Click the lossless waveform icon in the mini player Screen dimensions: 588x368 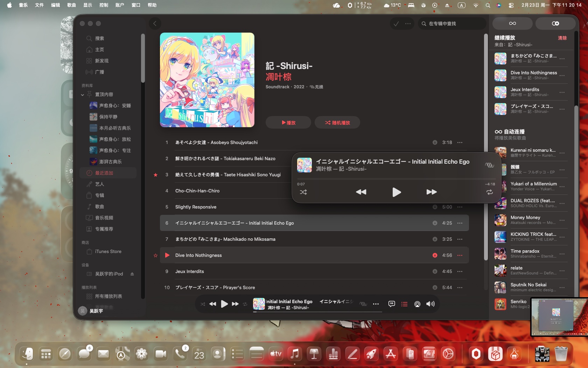click(489, 165)
